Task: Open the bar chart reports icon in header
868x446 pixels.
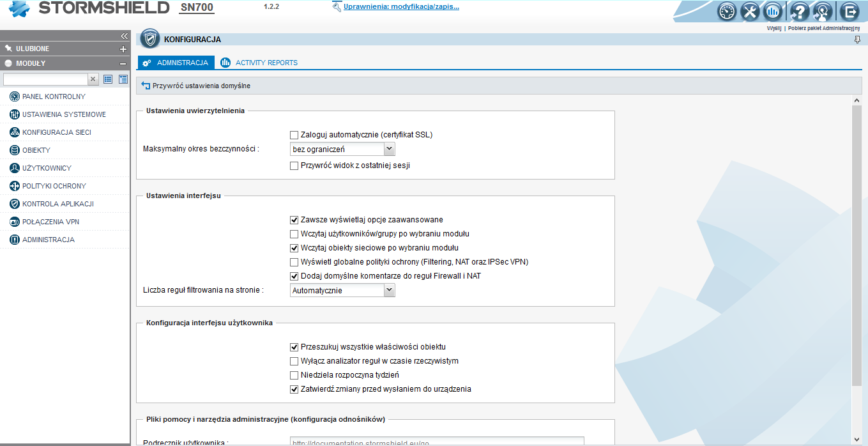Action: 773,12
